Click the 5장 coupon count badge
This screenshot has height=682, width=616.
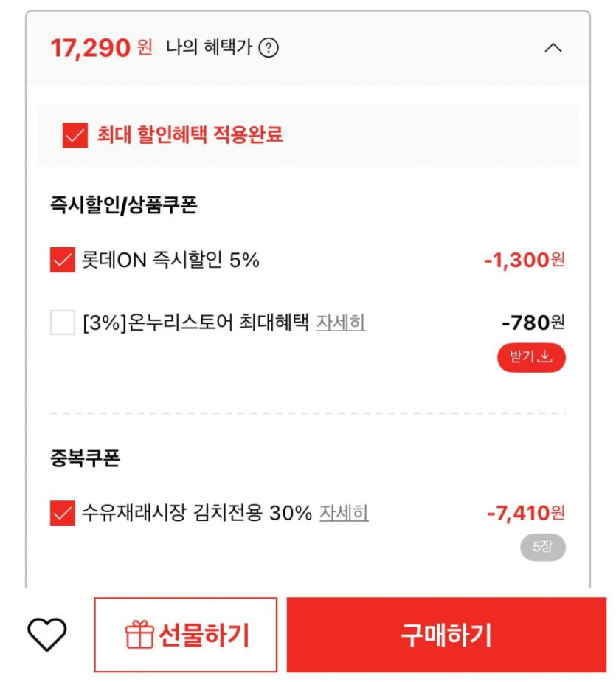(x=541, y=547)
